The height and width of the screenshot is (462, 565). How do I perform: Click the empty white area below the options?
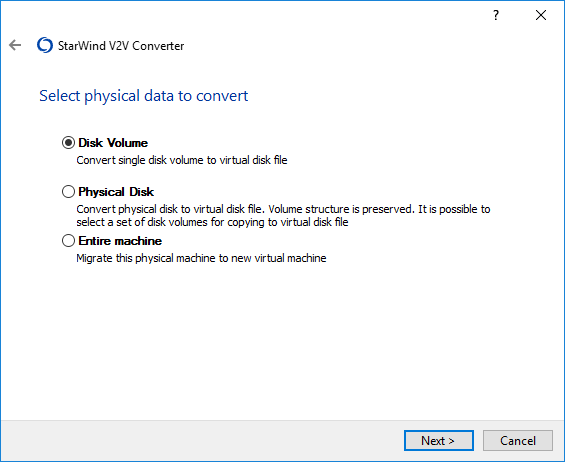point(282,342)
